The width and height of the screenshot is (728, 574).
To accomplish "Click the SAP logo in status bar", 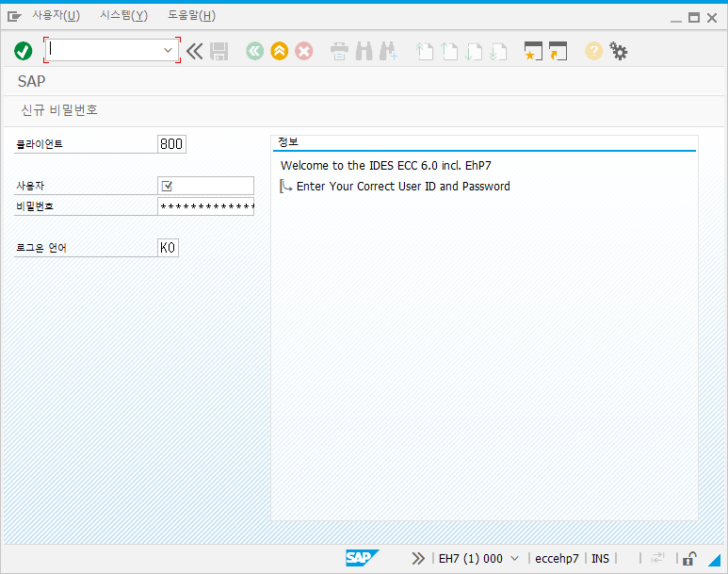I will pos(363,558).
